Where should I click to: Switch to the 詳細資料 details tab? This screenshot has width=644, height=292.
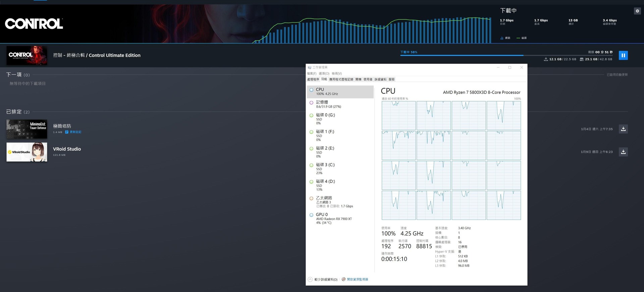pyautogui.click(x=380, y=79)
